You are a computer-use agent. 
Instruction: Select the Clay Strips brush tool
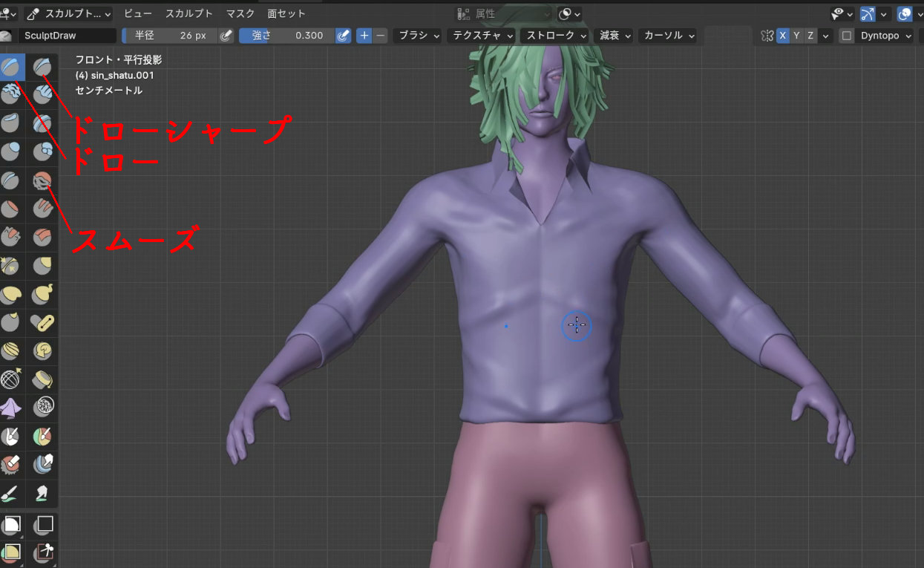point(42,94)
